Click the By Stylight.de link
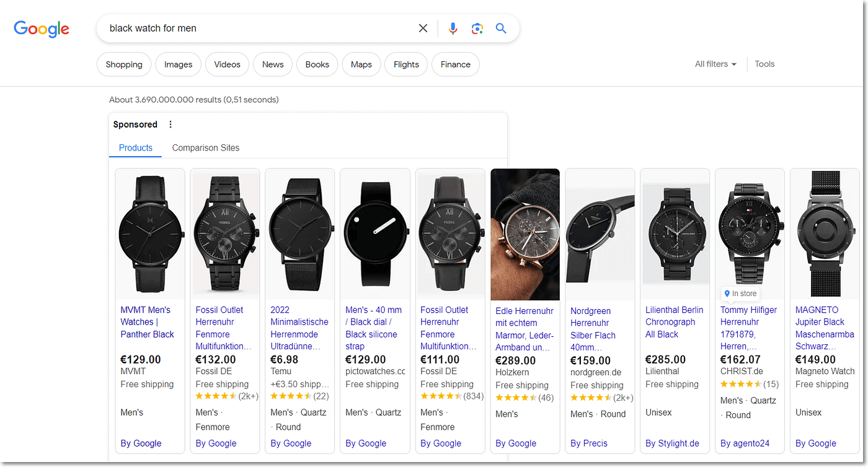868x467 pixels. click(x=672, y=443)
